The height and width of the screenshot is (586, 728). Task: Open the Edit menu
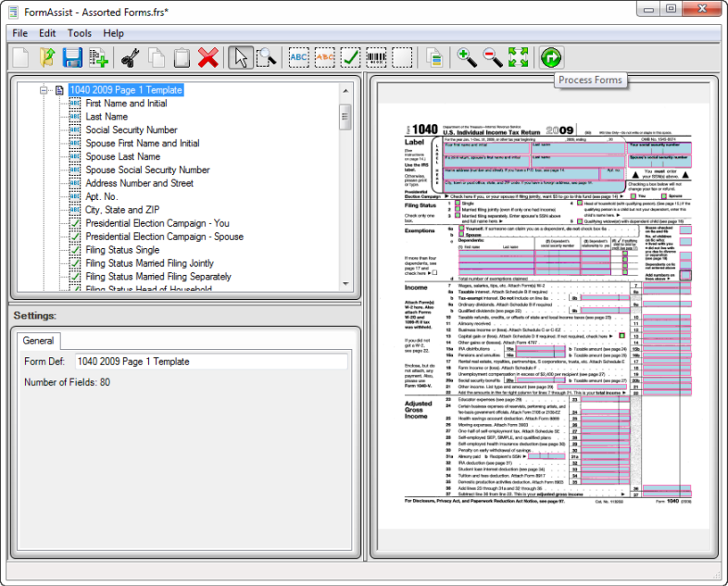point(47,33)
